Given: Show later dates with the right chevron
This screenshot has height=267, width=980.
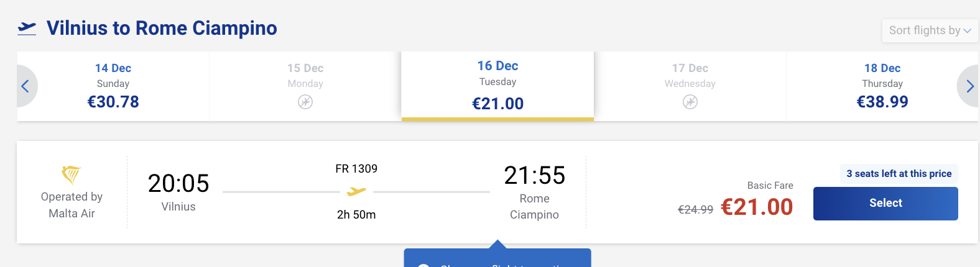Looking at the screenshot, I should [969, 86].
